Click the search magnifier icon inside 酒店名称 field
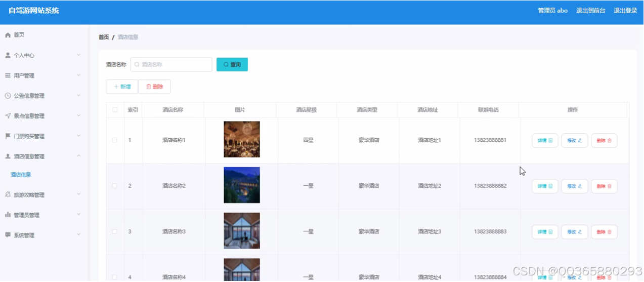The image size is (644, 282). coord(137,65)
